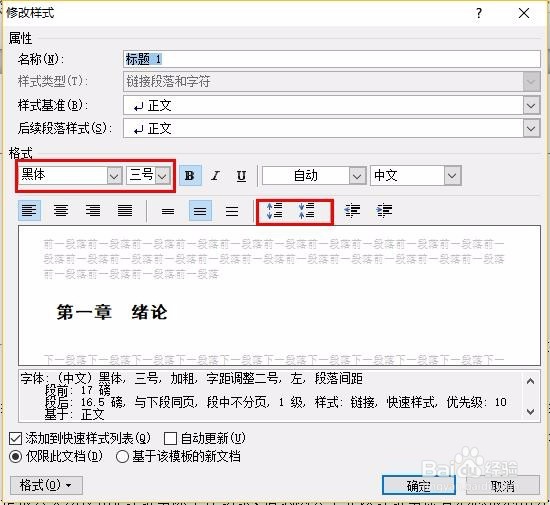Select 基于该模板的新文档 radio button
Image resolution: width=550 pixels, height=505 pixels.
[122, 457]
